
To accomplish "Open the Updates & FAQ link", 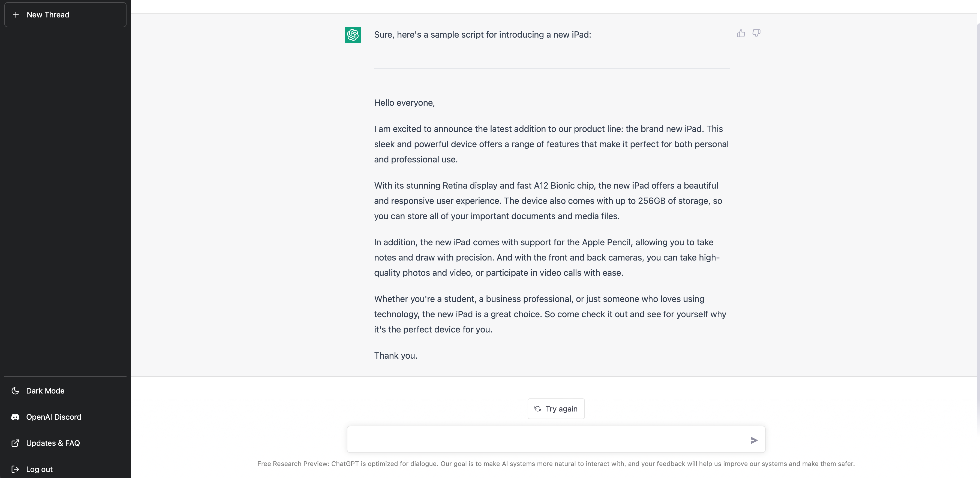I will [53, 443].
